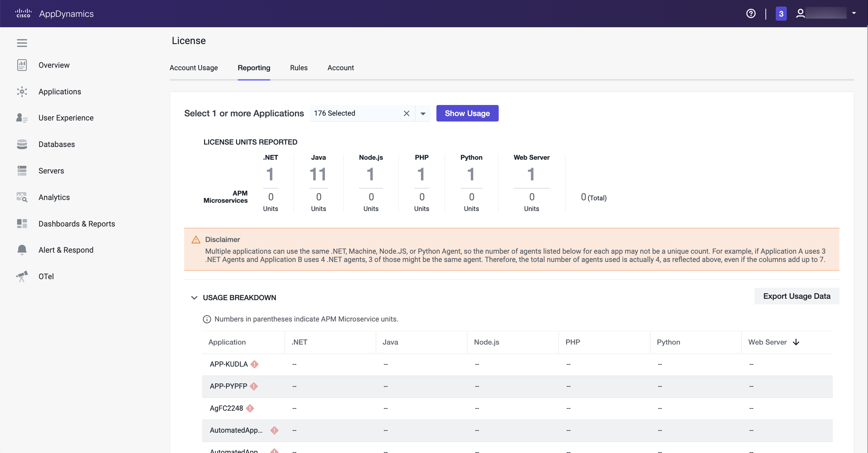The width and height of the screenshot is (868, 453).
Task: Click the Servers sidebar icon
Action: [22, 171]
